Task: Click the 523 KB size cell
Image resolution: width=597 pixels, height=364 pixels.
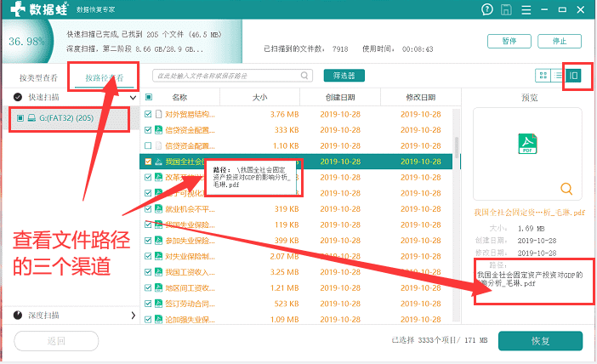Action: pos(287,304)
